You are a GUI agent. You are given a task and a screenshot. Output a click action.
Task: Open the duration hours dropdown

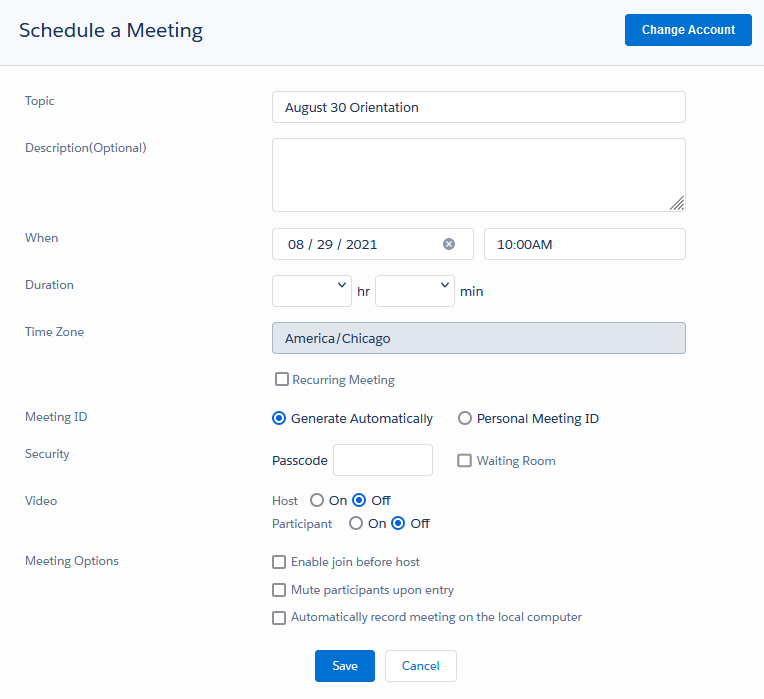pyautogui.click(x=312, y=291)
